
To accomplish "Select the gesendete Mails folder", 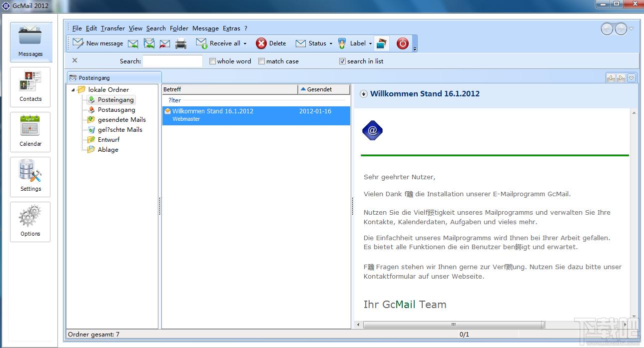I will pos(122,120).
